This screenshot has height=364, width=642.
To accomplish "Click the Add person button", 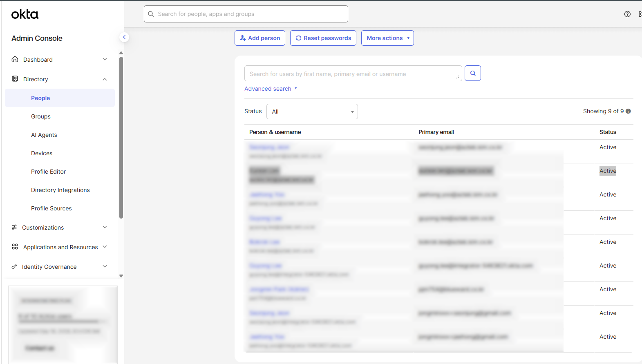I will pyautogui.click(x=260, y=38).
